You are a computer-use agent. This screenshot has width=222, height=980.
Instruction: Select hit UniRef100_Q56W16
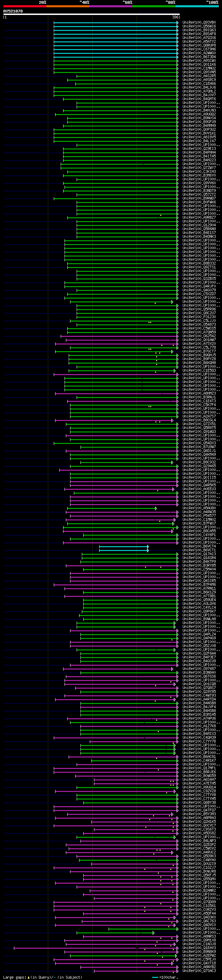pyautogui.click(x=199, y=26)
